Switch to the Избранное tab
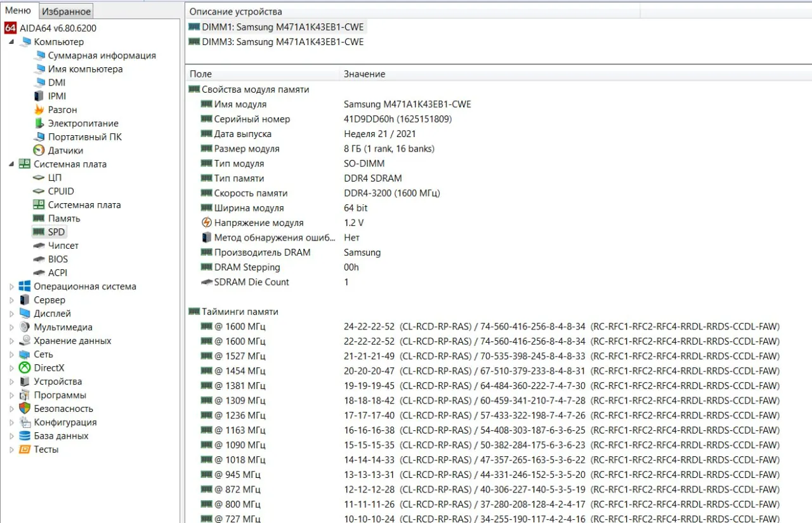 click(66, 11)
